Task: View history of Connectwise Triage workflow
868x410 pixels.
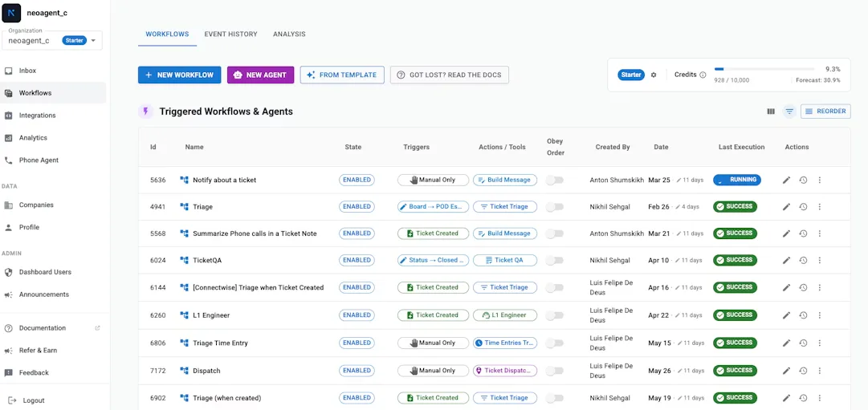Action: (x=803, y=287)
